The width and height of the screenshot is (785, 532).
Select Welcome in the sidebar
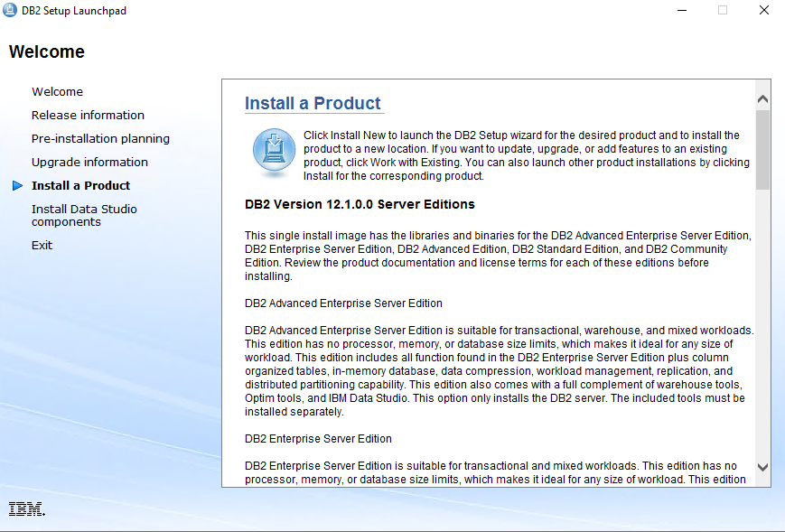(x=57, y=91)
